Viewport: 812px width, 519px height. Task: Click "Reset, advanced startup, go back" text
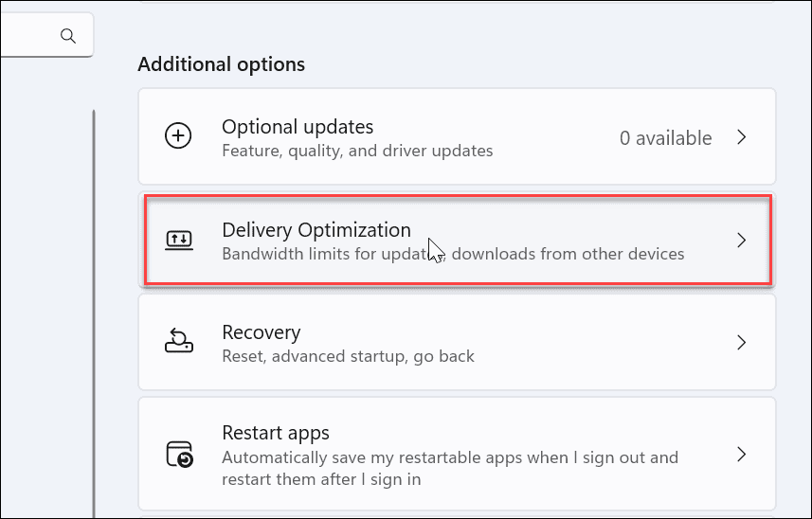(x=348, y=357)
